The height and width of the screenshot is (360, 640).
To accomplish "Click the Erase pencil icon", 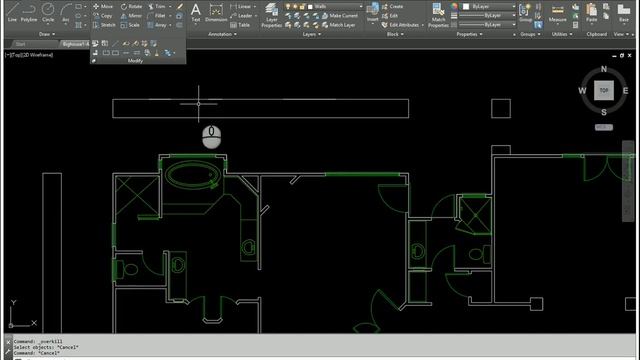I will (x=180, y=7).
